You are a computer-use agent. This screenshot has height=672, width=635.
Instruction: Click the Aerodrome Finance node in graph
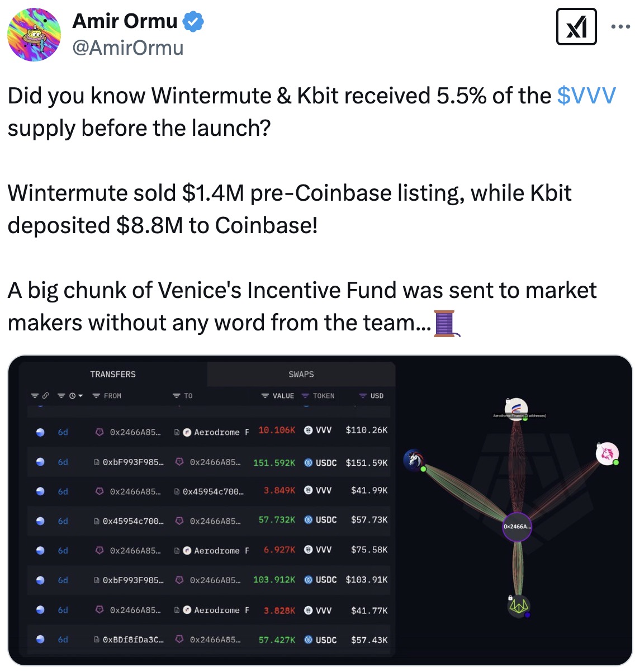516,408
